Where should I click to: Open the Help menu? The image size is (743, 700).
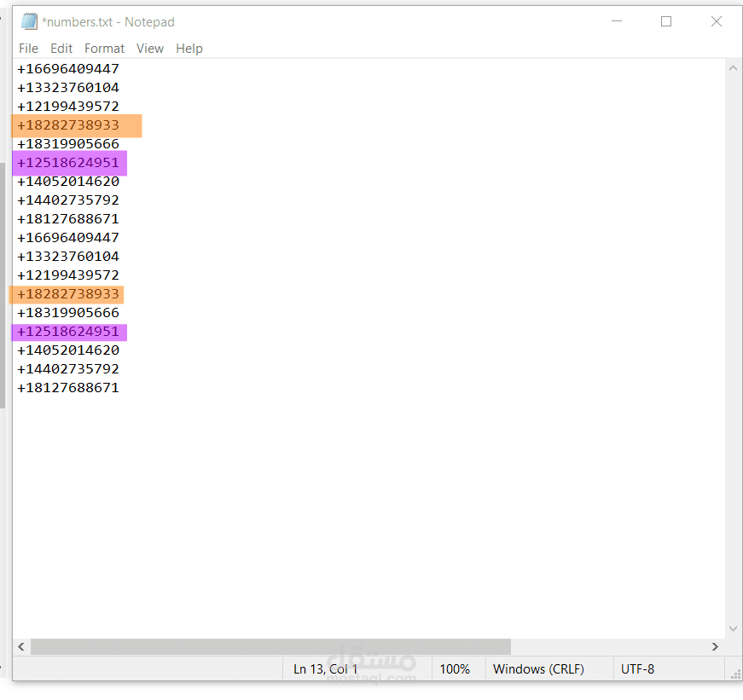[x=189, y=49]
